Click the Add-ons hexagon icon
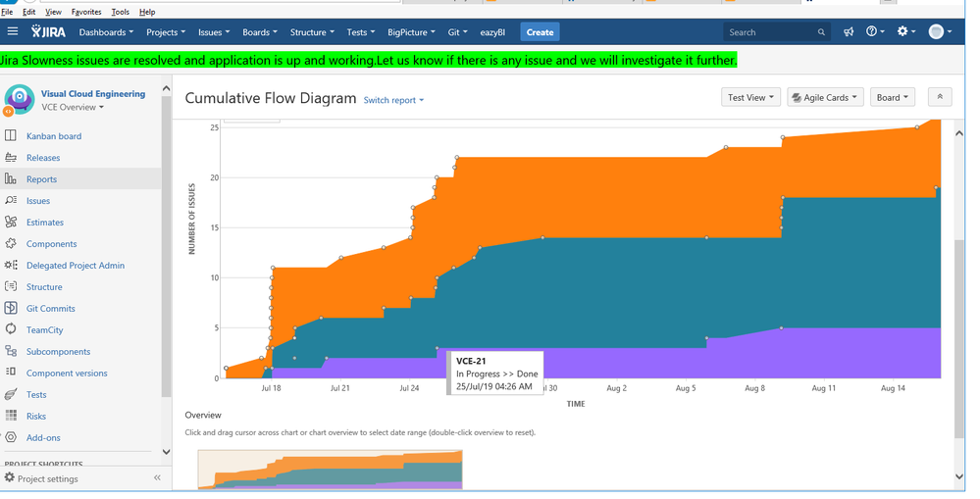 (11, 437)
